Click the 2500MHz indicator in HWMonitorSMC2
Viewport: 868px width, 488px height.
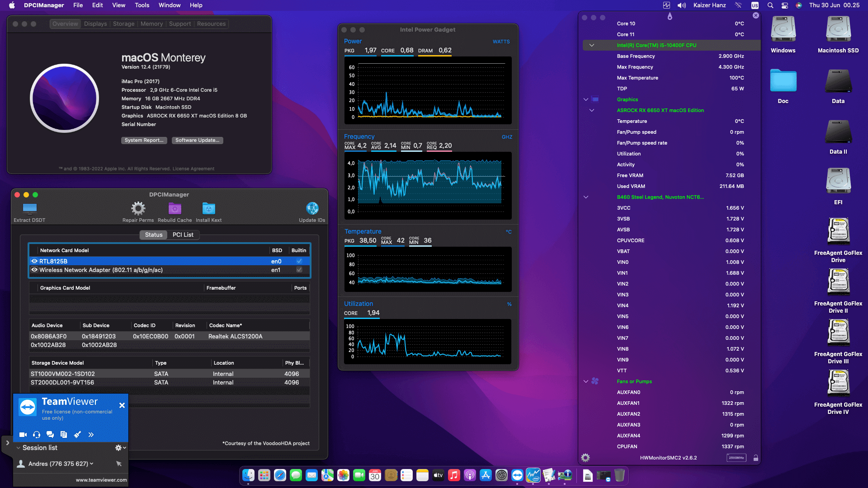click(736, 458)
